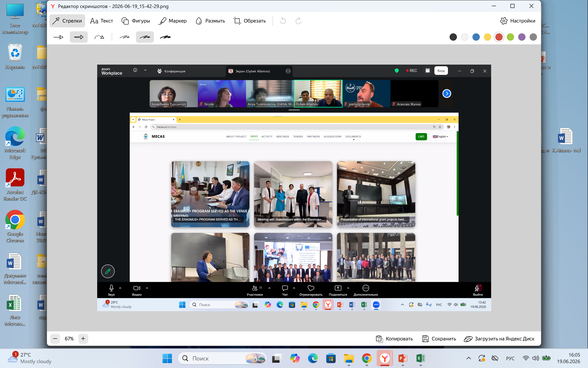The width and height of the screenshot is (588, 368).
Task: Open Настройки of the screenshot editor
Action: click(x=518, y=21)
